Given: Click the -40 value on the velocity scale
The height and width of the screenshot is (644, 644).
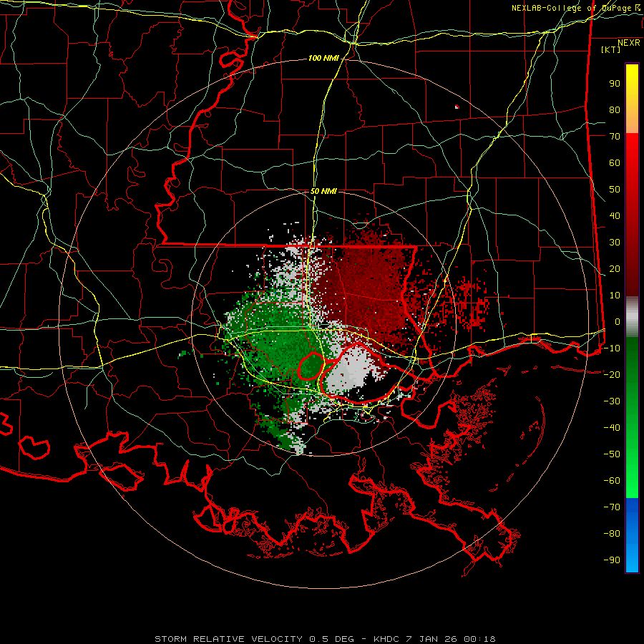Looking at the screenshot, I should [x=612, y=428].
